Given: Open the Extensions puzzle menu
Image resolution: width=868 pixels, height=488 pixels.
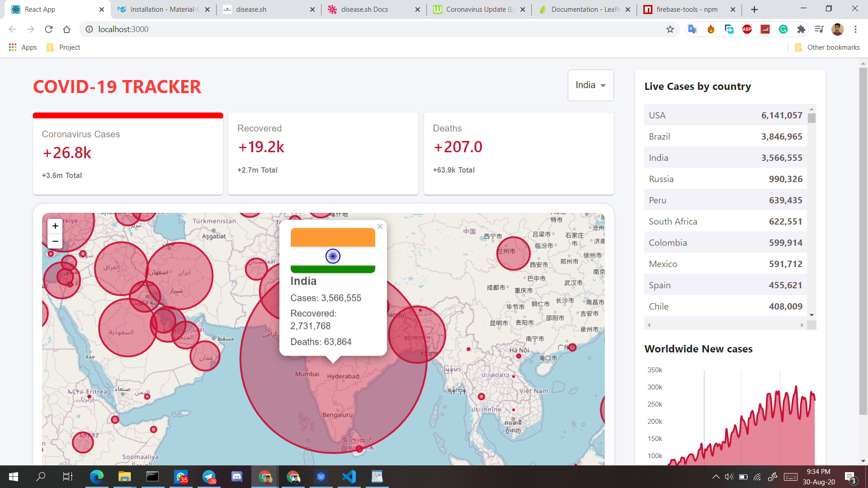Looking at the screenshot, I should pos(801,29).
